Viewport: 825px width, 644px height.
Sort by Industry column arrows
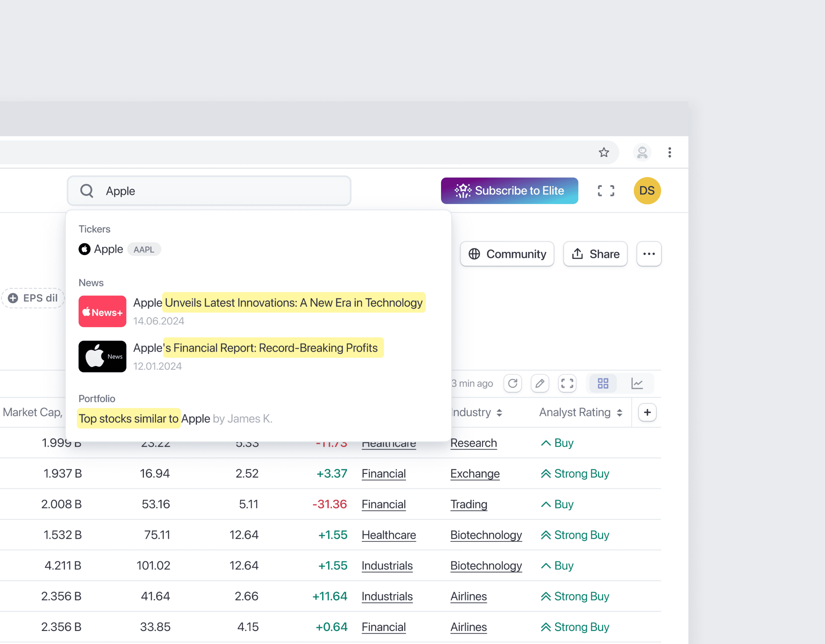click(x=499, y=413)
